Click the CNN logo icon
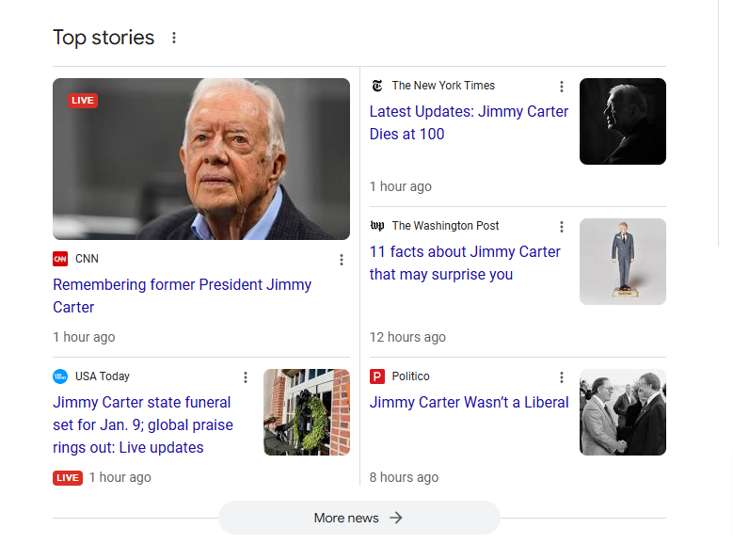Viewport: 733px width, 560px height. (x=60, y=259)
